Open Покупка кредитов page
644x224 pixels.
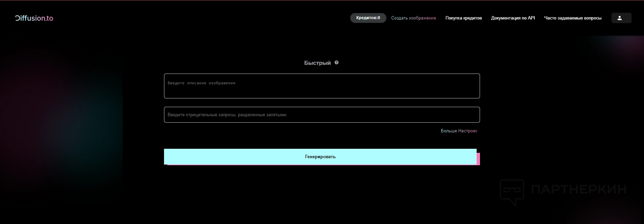(464, 18)
